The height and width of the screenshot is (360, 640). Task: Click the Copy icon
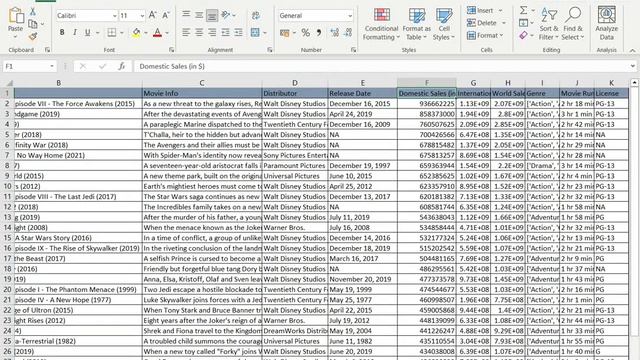pyautogui.click(x=33, y=24)
